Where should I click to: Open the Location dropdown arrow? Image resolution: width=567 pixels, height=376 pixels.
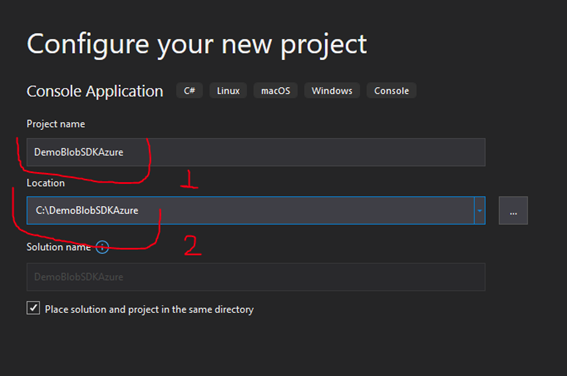click(x=479, y=210)
